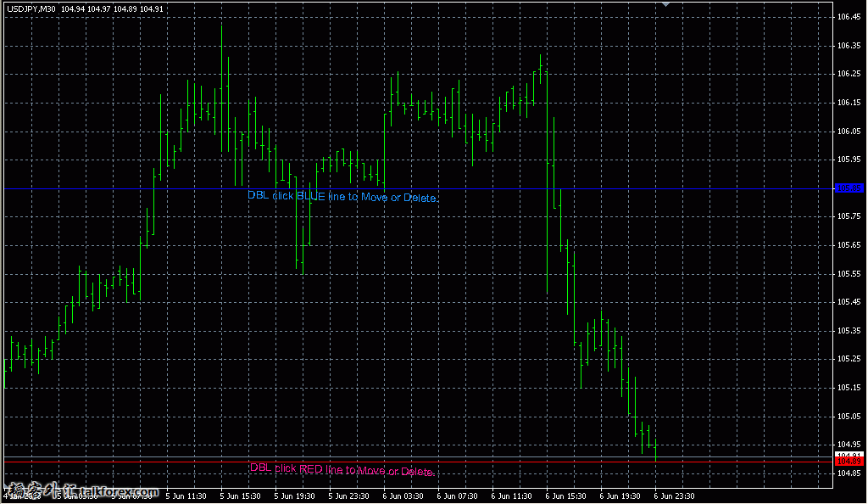Click the 105.05 price axis label

tap(849, 416)
